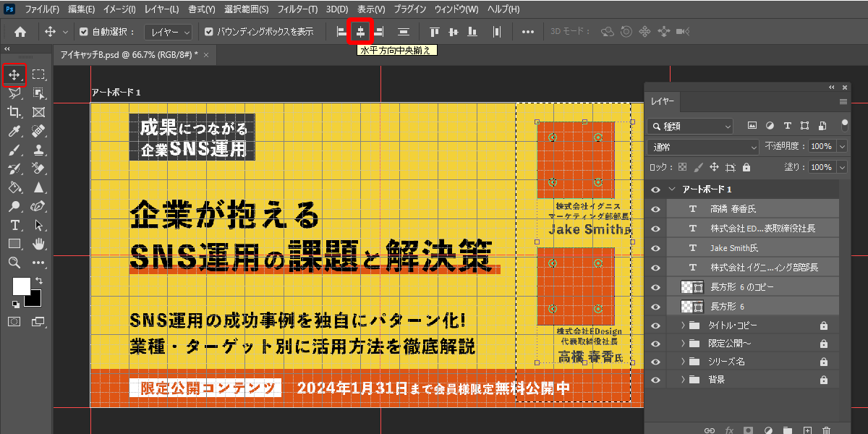
Task: Click the 不透明度 100% value field
Action: [x=821, y=146]
